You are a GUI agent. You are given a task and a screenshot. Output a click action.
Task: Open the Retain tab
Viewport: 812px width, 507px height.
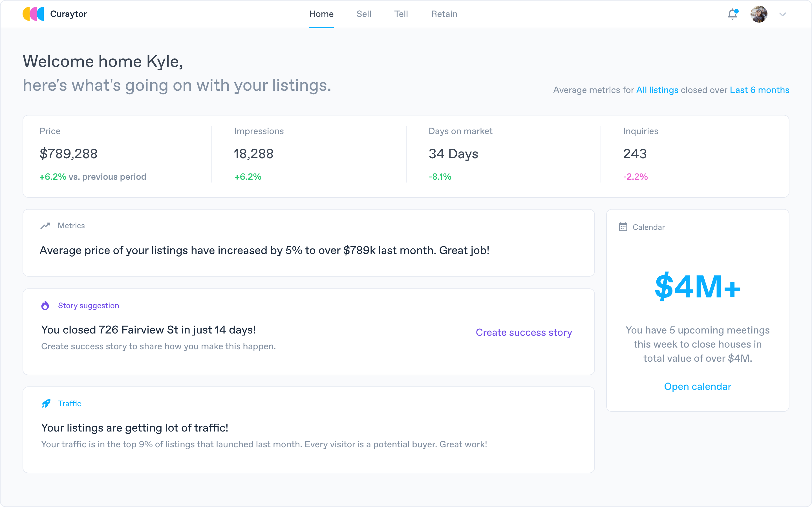(444, 14)
